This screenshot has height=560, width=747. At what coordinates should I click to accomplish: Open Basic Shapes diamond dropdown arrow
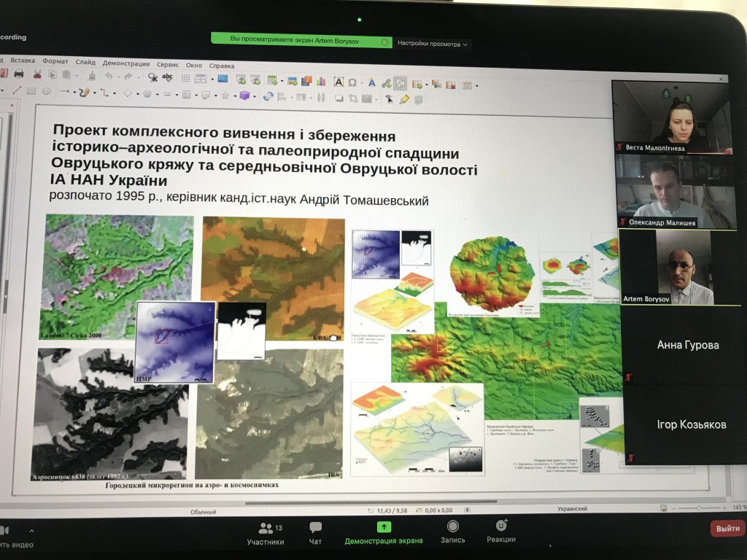tap(138, 94)
